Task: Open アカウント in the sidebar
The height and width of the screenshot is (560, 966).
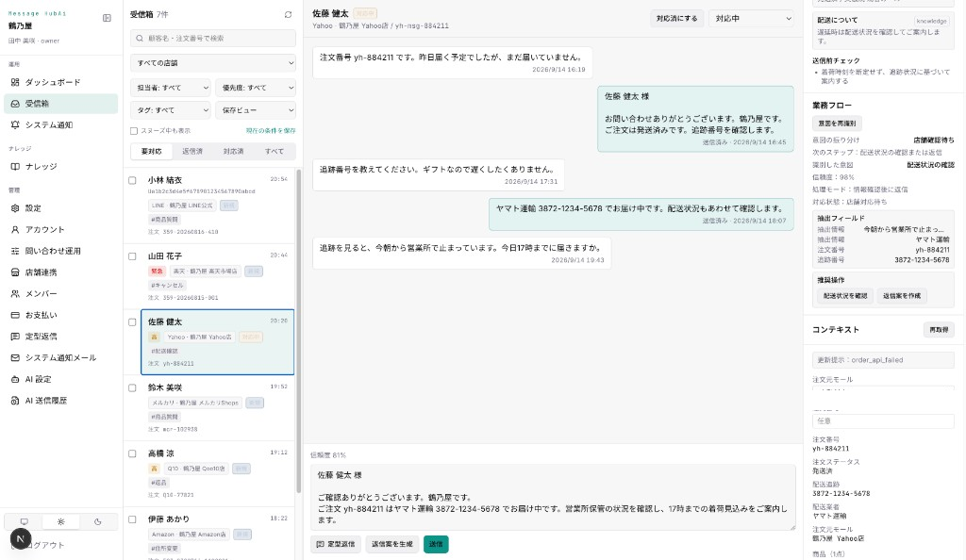Action: pyautogui.click(x=60, y=229)
